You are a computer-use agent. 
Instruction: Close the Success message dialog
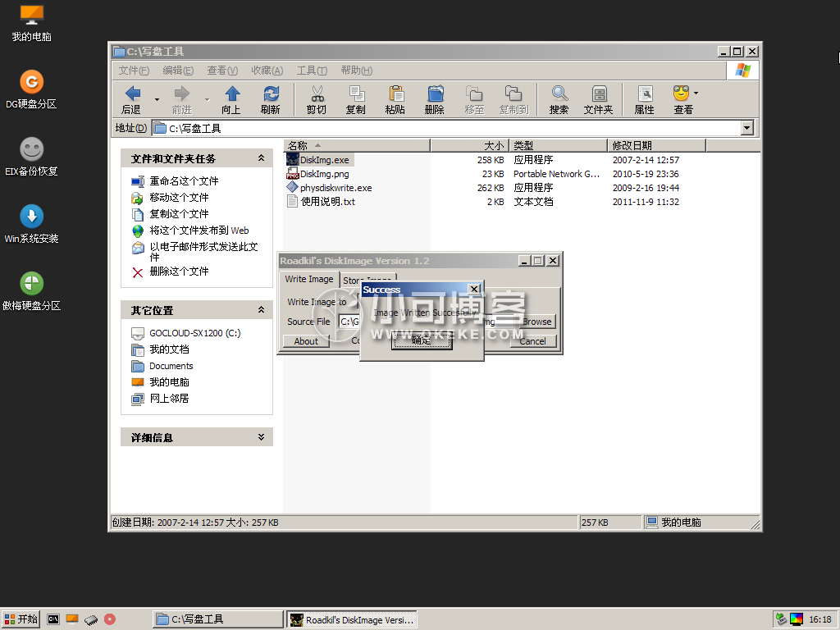(x=474, y=290)
